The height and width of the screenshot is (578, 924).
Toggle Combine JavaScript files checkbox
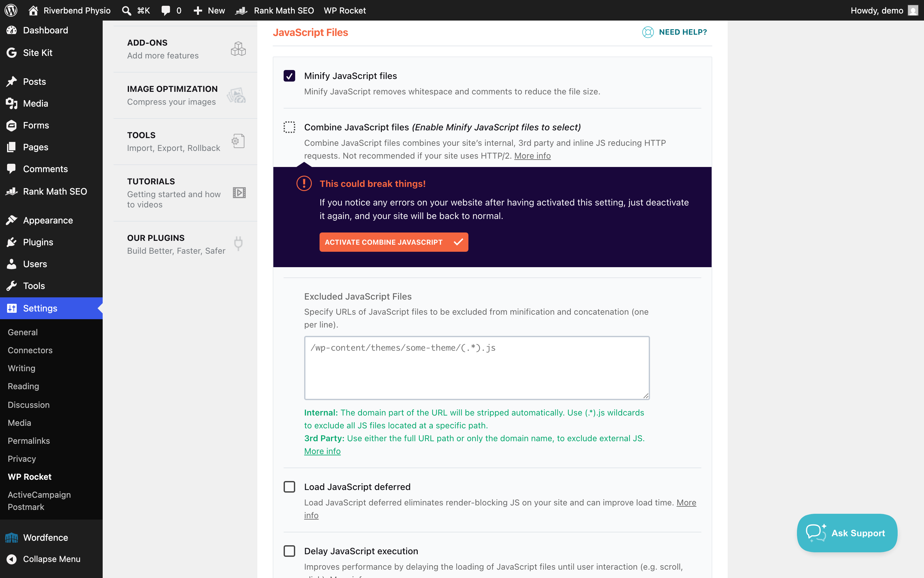click(289, 127)
